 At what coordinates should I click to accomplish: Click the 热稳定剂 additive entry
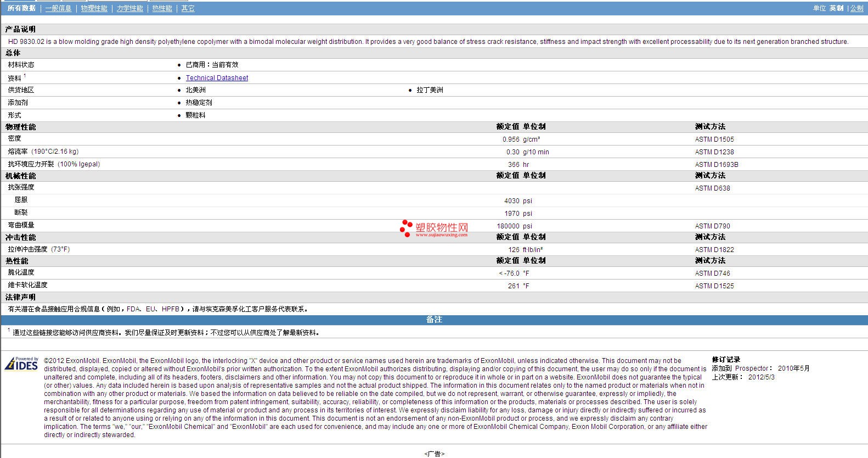(199, 103)
